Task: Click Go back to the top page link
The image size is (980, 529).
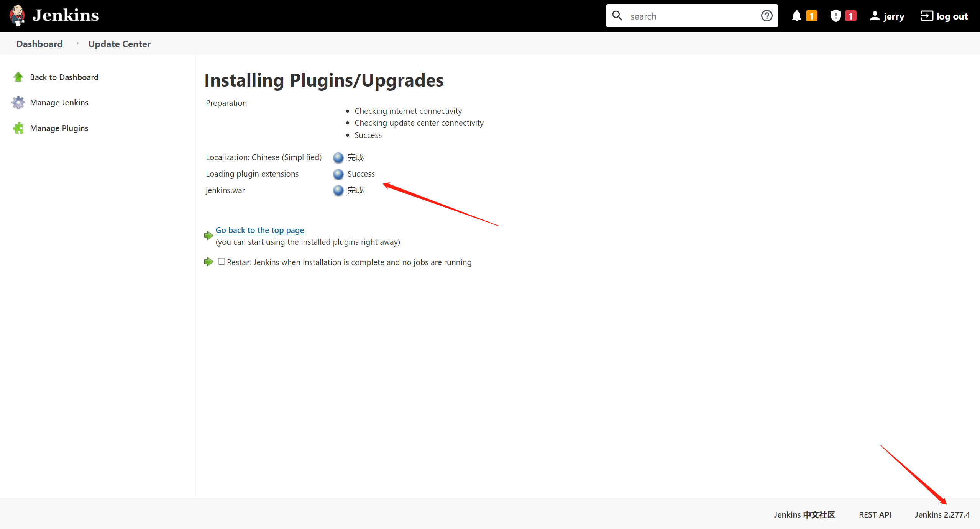Action: (x=260, y=229)
